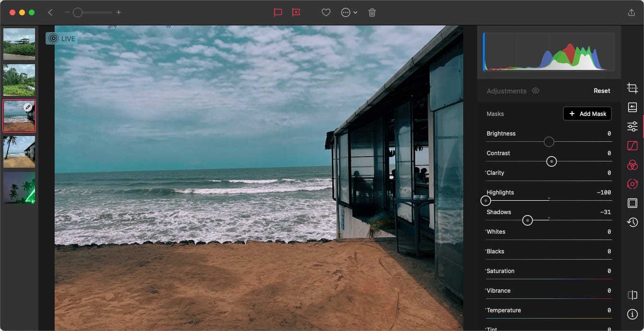Toggle the LIVE photo badge
The width and height of the screenshot is (644, 331).
[x=61, y=38]
